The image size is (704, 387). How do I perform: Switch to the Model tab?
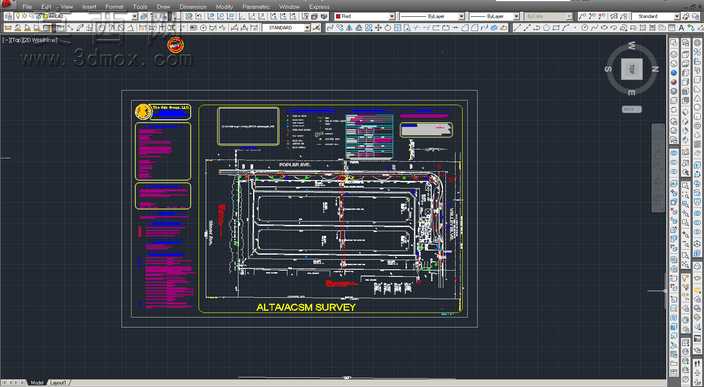coord(36,383)
